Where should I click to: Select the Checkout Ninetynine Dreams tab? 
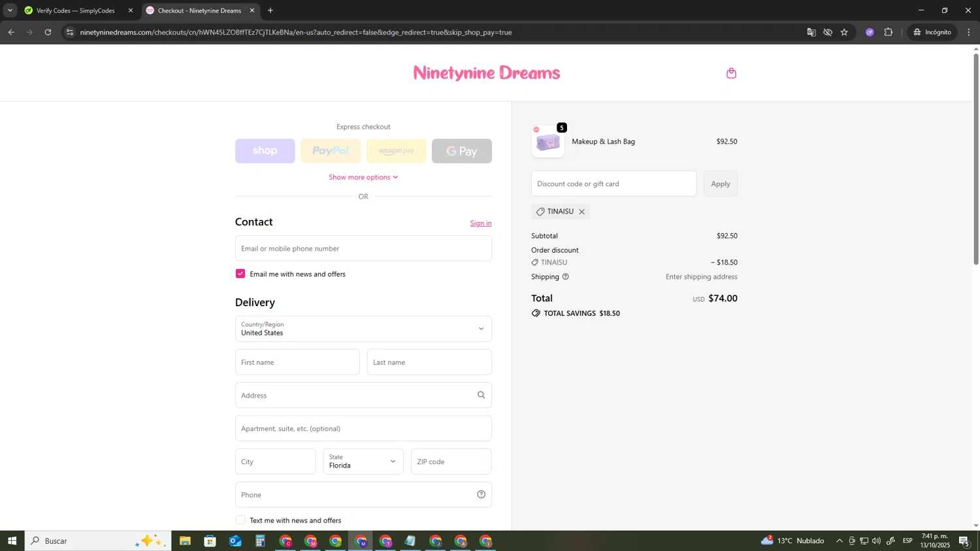tap(200, 10)
